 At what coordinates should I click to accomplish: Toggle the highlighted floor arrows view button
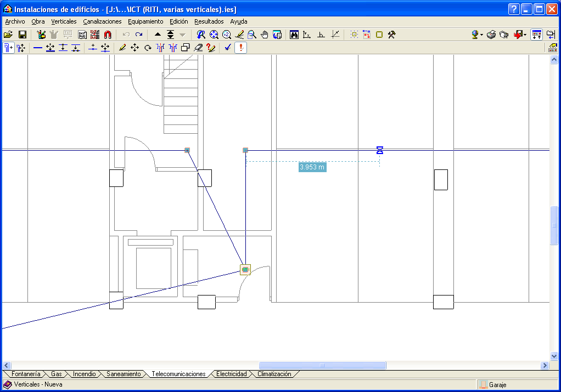point(536,35)
